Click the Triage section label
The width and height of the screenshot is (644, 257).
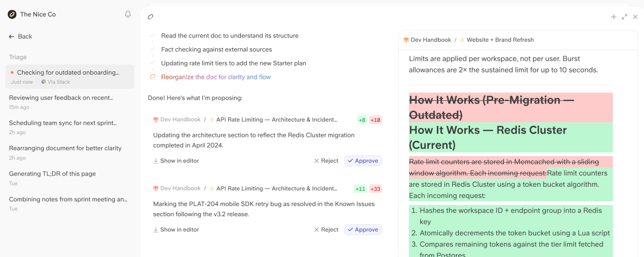[18, 57]
